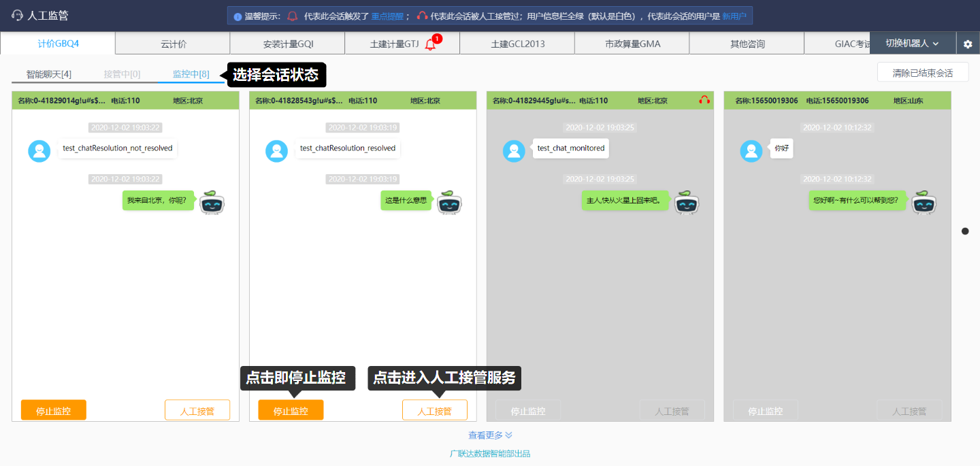Open the 重点提醒 link in the tip bar
980x466 pixels.
click(387, 16)
